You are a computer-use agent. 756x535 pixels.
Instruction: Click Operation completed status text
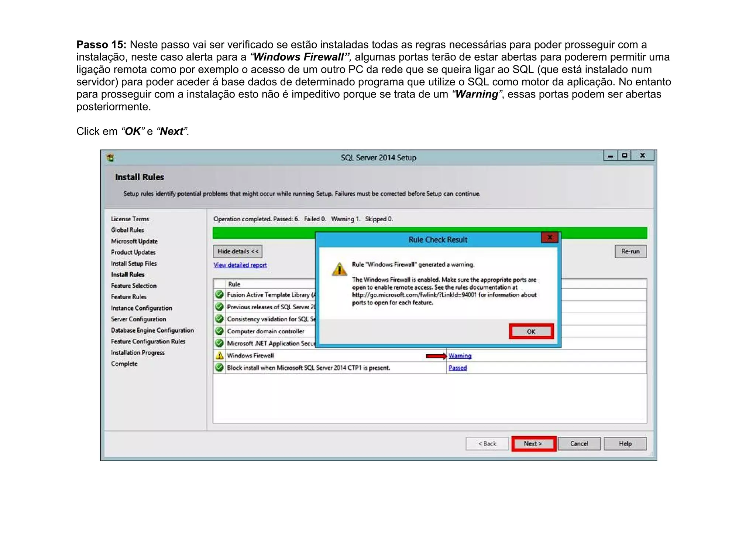tap(303, 219)
